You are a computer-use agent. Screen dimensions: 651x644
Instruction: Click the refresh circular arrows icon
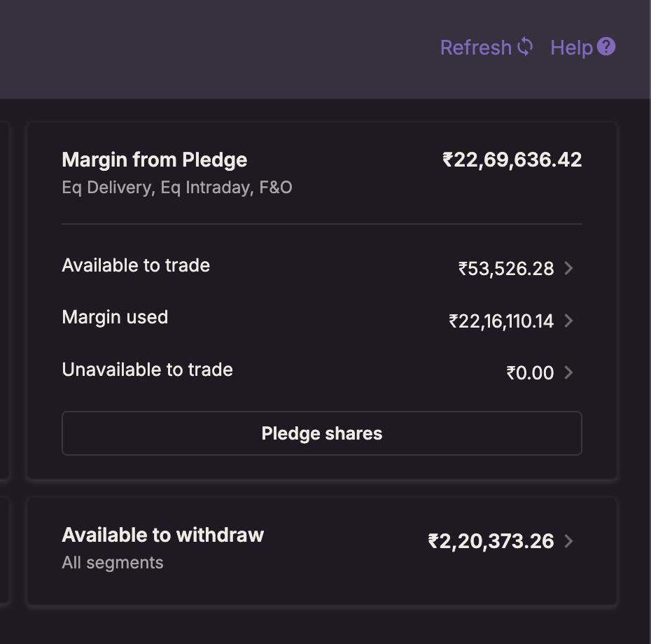point(525,47)
